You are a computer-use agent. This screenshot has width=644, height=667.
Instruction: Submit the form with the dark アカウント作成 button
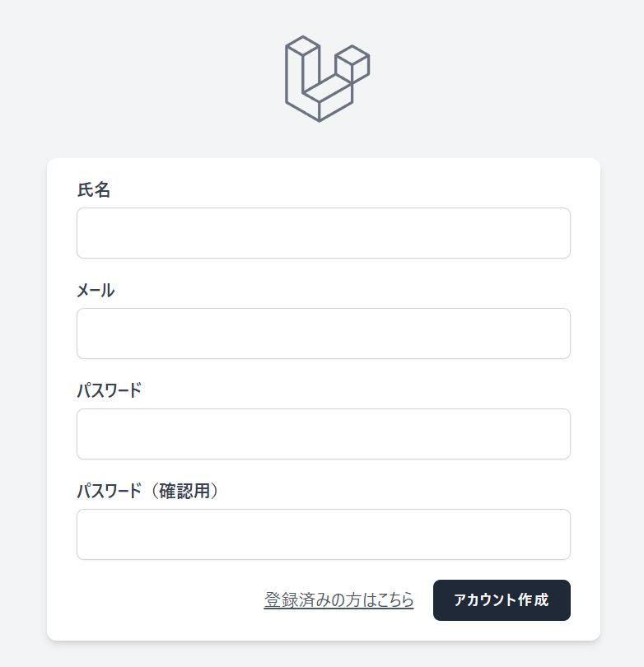tap(502, 600)
